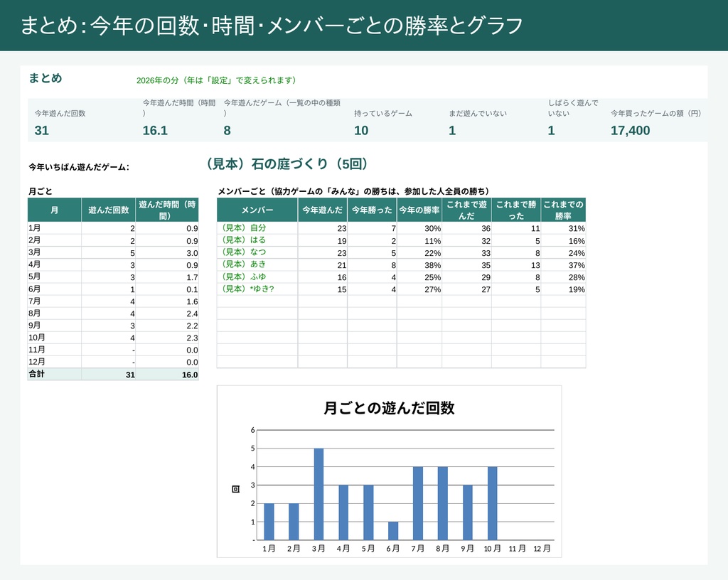Click the 今年勝った column header
Viewport: 728px width, 580px height.
(372, 210)
